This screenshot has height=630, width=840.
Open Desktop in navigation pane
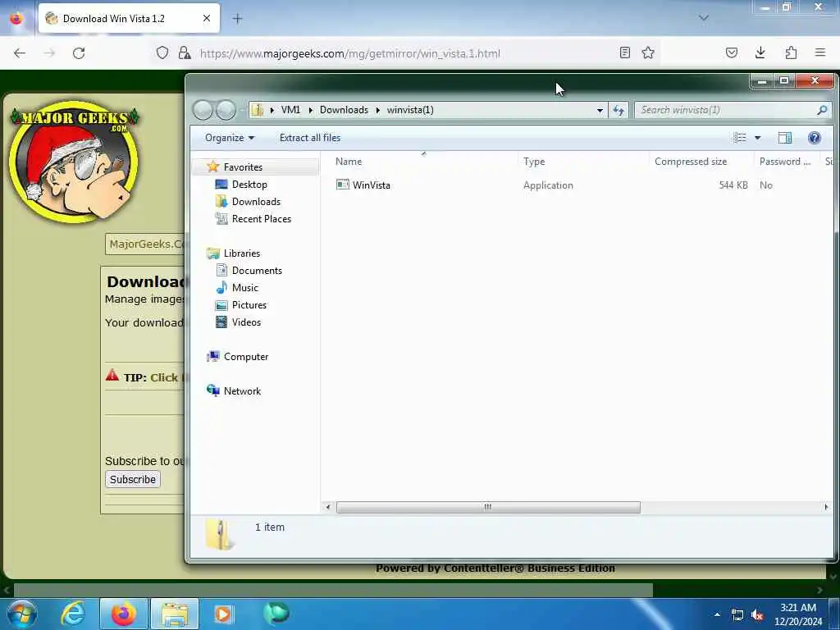point(249,185)
